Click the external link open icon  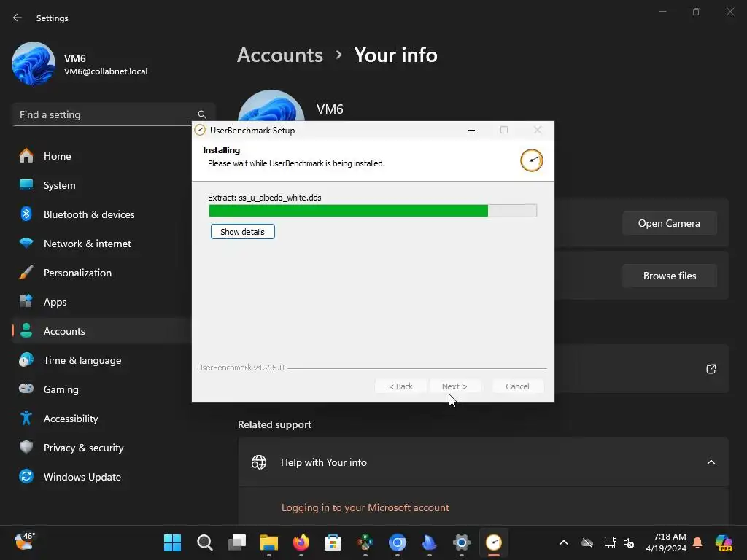click(x=711, y=369)
